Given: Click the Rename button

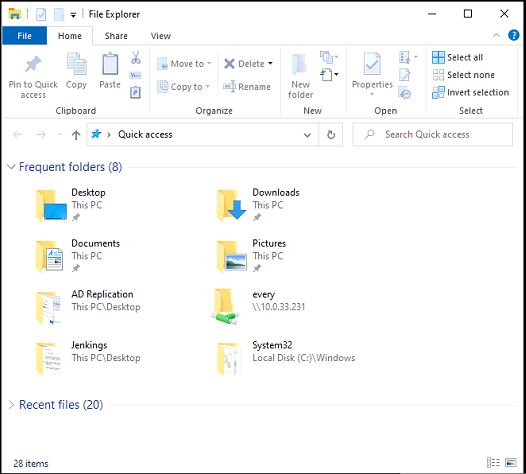Looking at the screenshot, I should 247,87.
